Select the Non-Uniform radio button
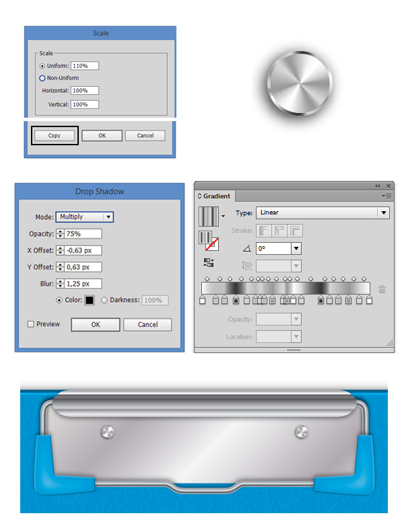Image resolution: width=404 pixels, height=532 pixels. [42, 78]
